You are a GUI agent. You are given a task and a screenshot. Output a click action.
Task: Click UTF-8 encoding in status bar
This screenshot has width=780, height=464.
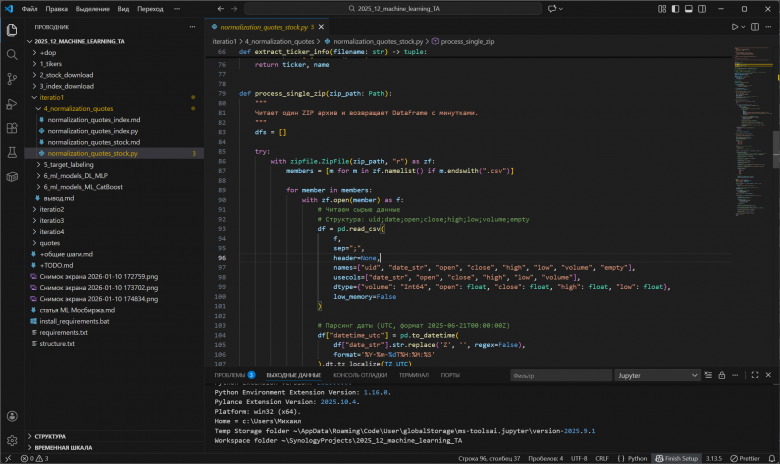click(579, 458)
